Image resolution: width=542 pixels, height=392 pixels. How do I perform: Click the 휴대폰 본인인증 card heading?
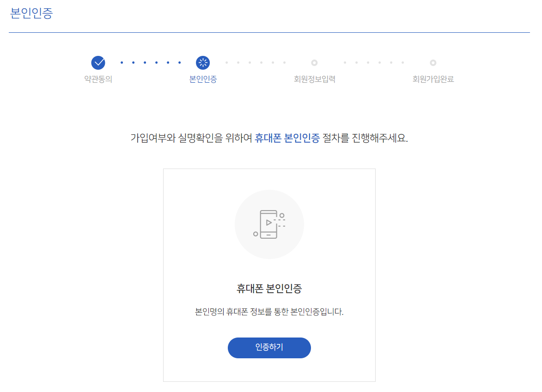[x=269, y=289]
